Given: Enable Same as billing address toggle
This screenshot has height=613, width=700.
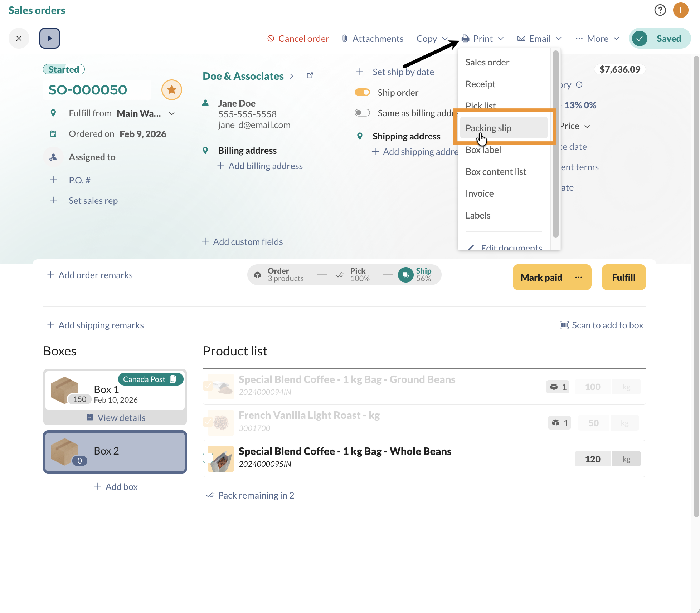Looking at the screenshot, I should coord(362,112).
